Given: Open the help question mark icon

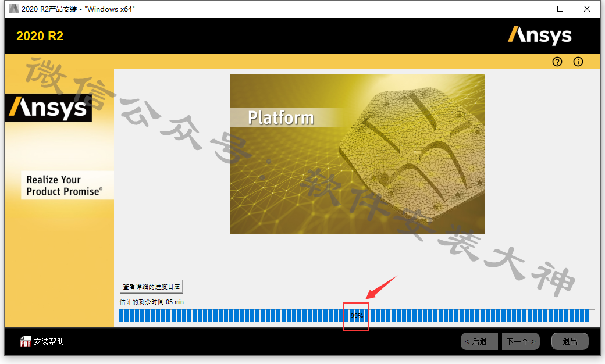Looking at the screenshot, I should click(557, 62).
